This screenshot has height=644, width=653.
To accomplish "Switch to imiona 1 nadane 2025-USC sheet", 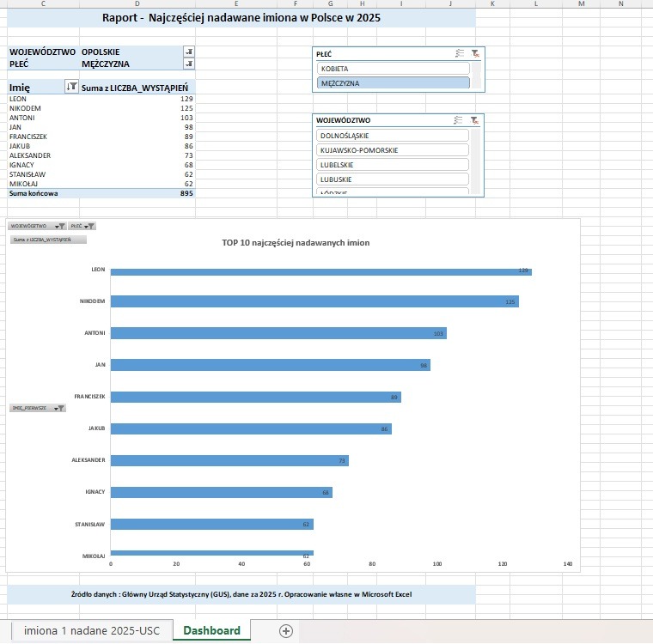I will tap(92, 630).
